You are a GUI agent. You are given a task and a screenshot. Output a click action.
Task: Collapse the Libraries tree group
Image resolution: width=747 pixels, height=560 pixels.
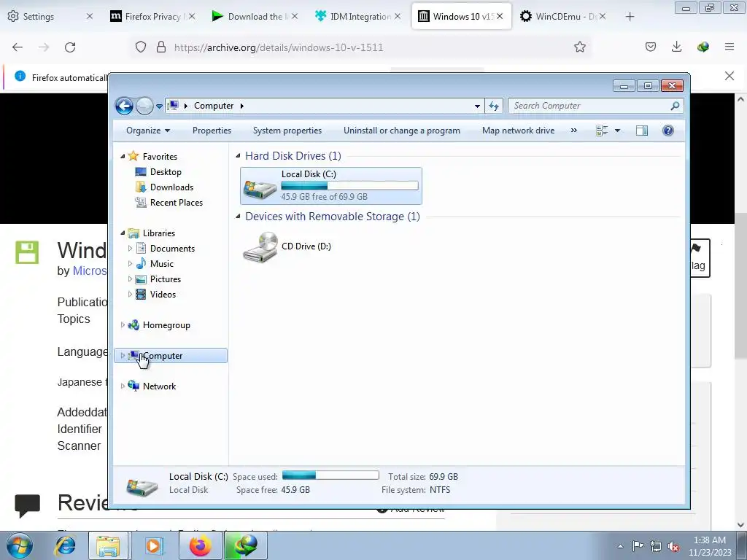(123, 233)
